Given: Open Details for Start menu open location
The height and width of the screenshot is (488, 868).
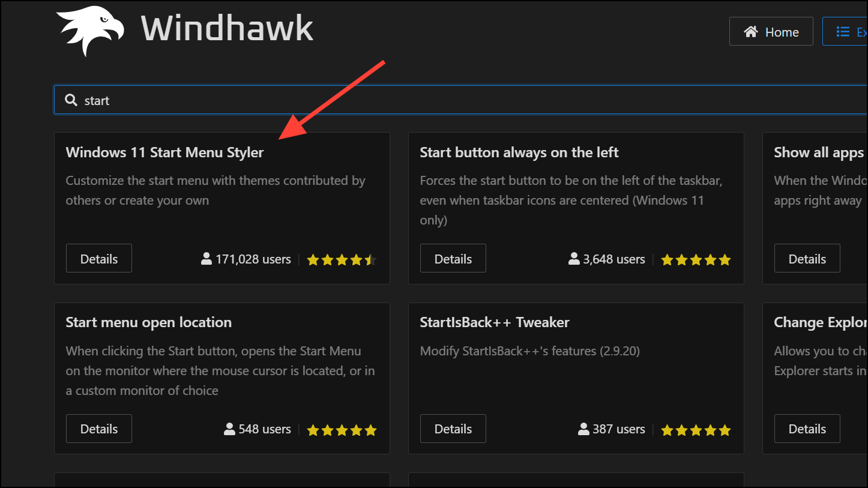Looking at the screenshot, I should click(99, 429).
